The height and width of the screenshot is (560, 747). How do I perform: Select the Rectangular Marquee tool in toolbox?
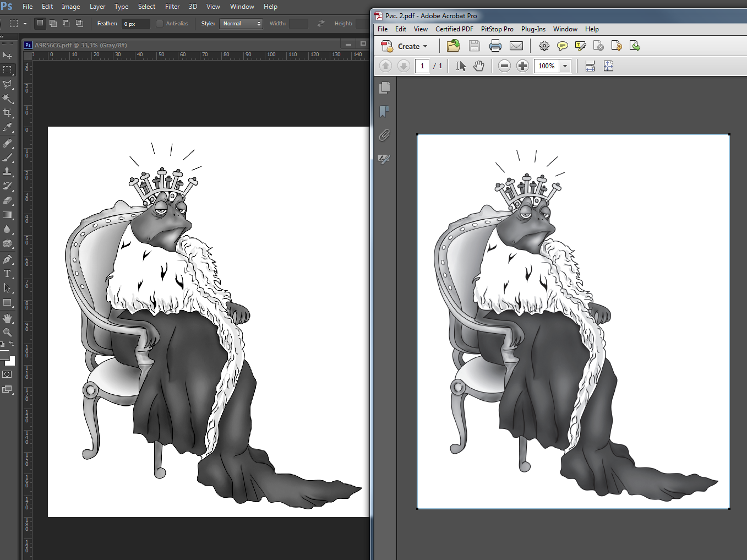click(7, 70)
